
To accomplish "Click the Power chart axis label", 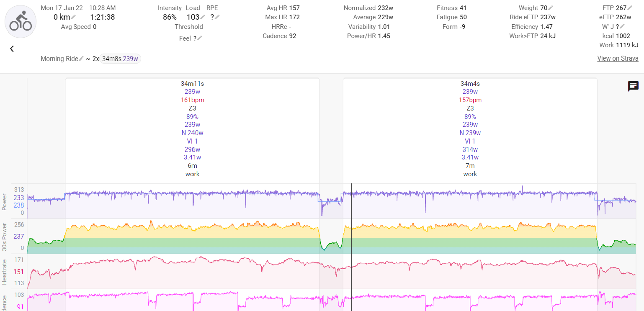I will click(x=5, y=201).
